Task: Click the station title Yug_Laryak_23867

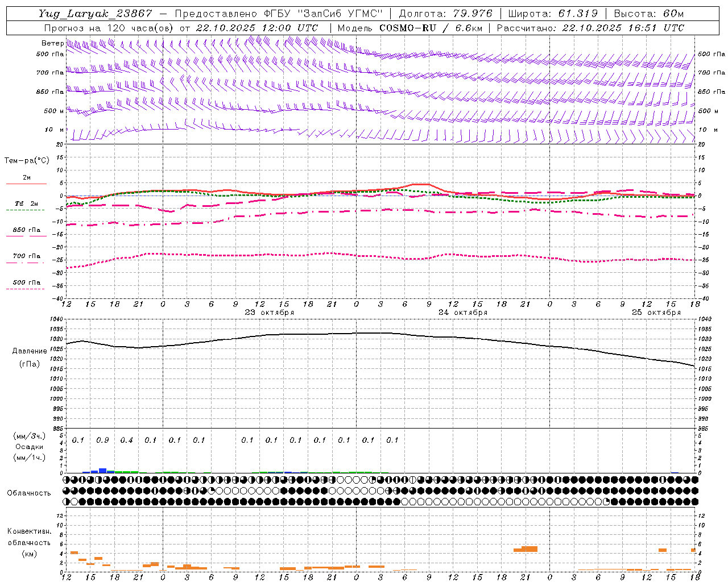Action: point(96,14)
